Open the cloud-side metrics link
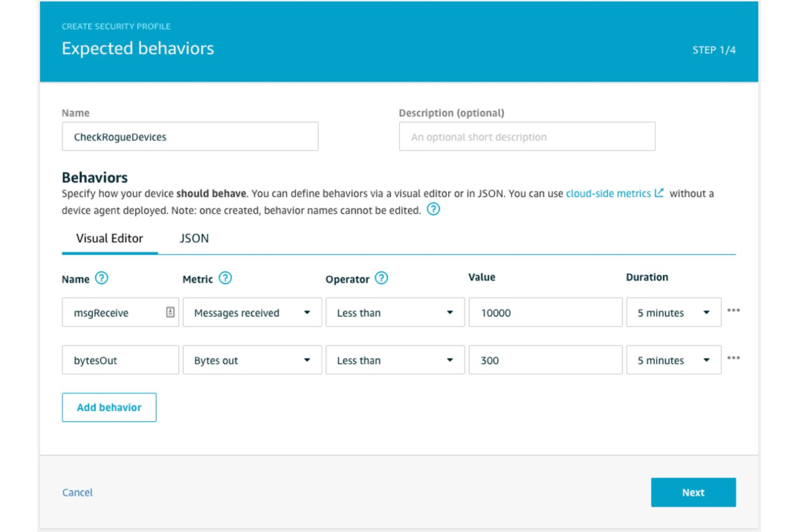 point(608,194)
